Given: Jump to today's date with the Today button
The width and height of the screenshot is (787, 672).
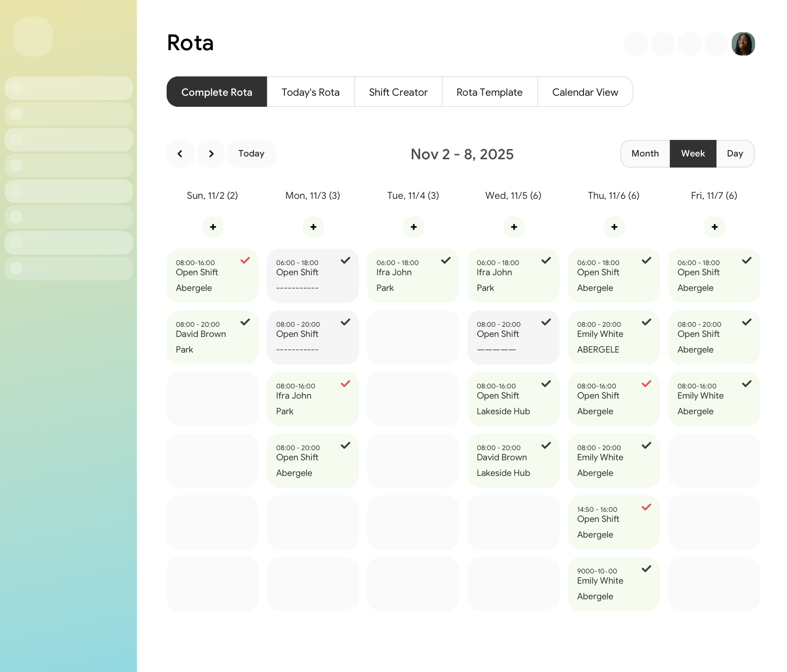Looking at the screenshot, I should 251,153.
